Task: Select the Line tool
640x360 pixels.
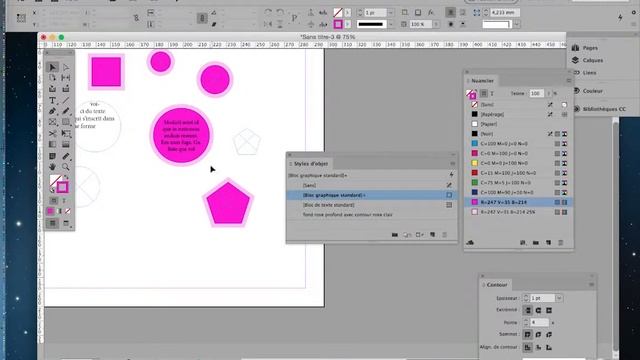Action: pyautogui.click(x=66, y=100)
